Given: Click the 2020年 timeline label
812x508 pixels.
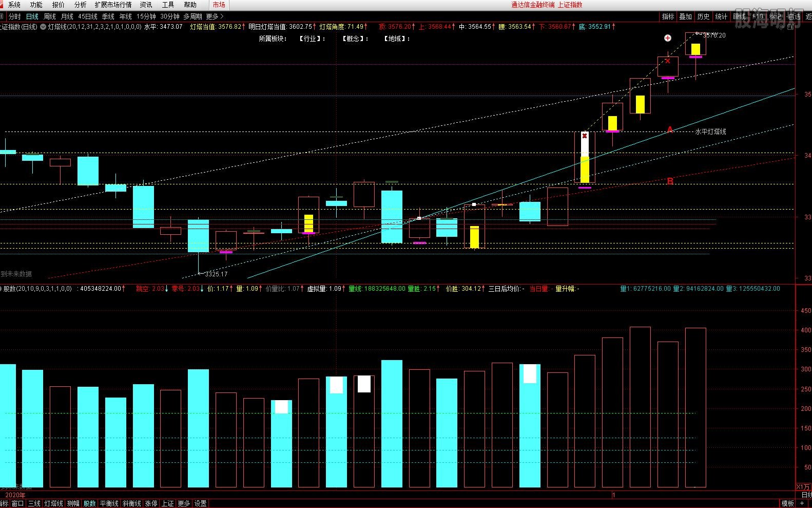Looking at the screenshot, I should click(15, 495).
